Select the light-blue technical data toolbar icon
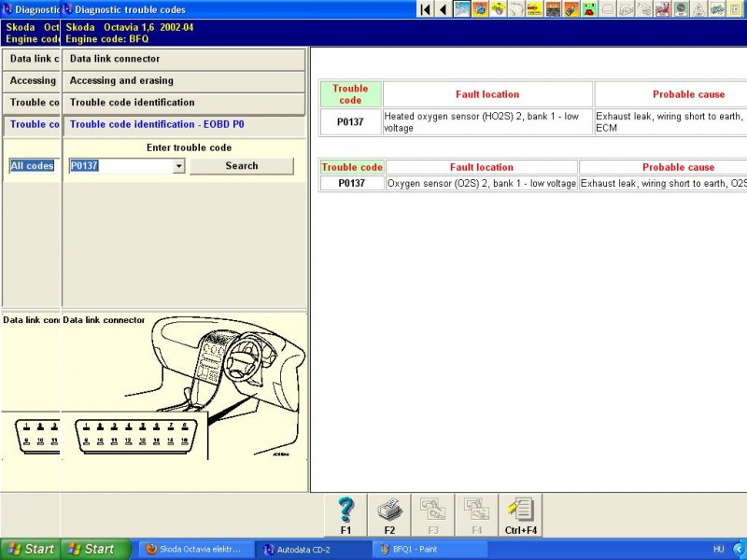Viewport: 747px width, 560px height. [x=461, y=9]
